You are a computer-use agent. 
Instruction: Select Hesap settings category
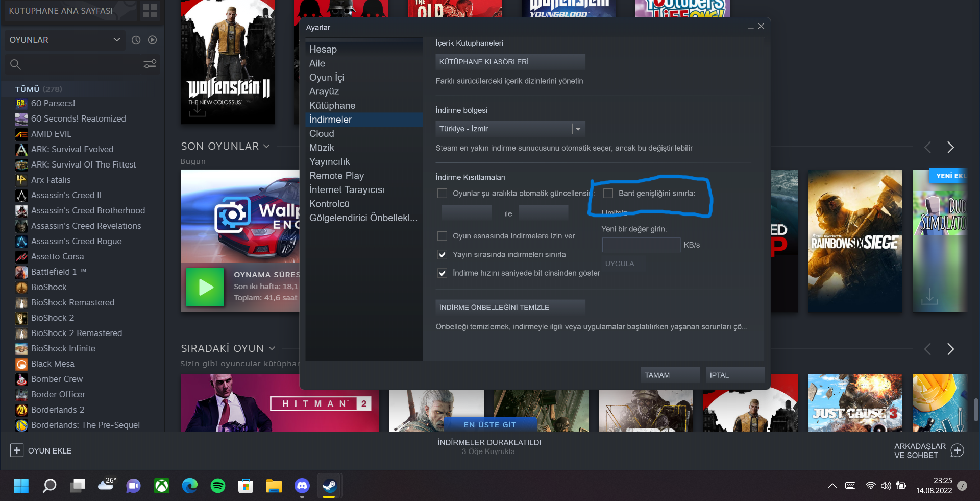364,50
